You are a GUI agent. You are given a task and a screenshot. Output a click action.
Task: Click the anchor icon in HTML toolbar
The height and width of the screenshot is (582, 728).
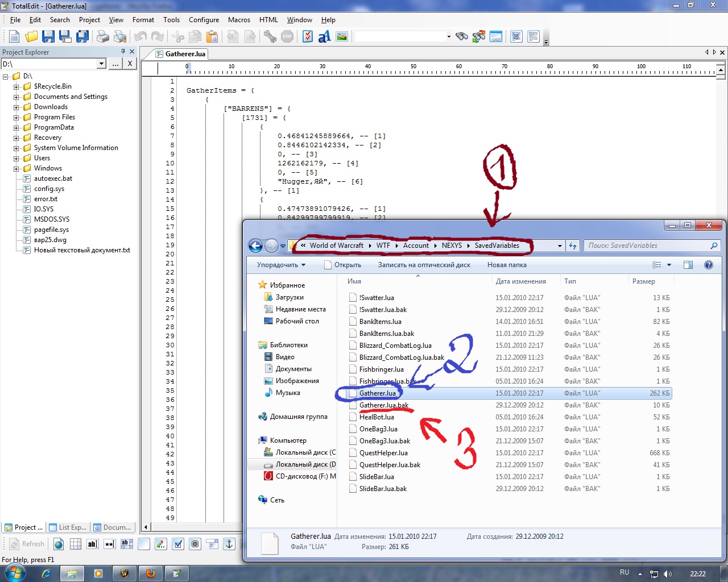(229, 544)
